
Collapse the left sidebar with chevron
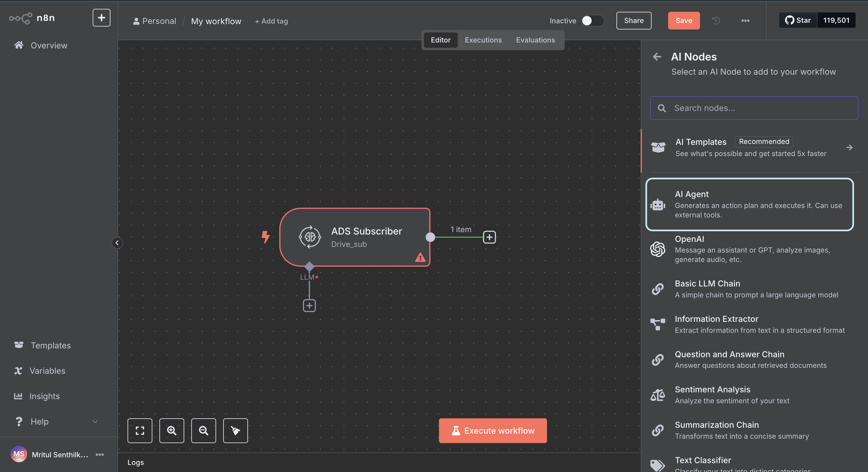click(x=117, y=242)
